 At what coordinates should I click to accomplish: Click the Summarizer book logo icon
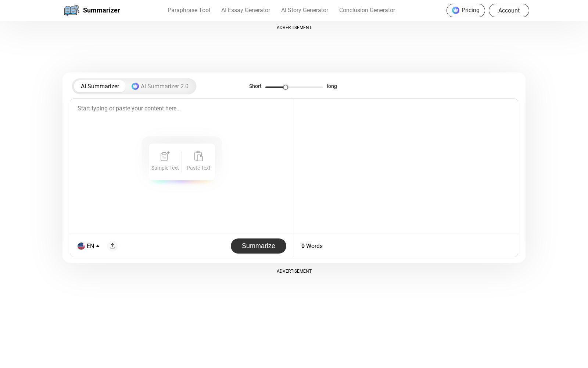pos(72,10)
